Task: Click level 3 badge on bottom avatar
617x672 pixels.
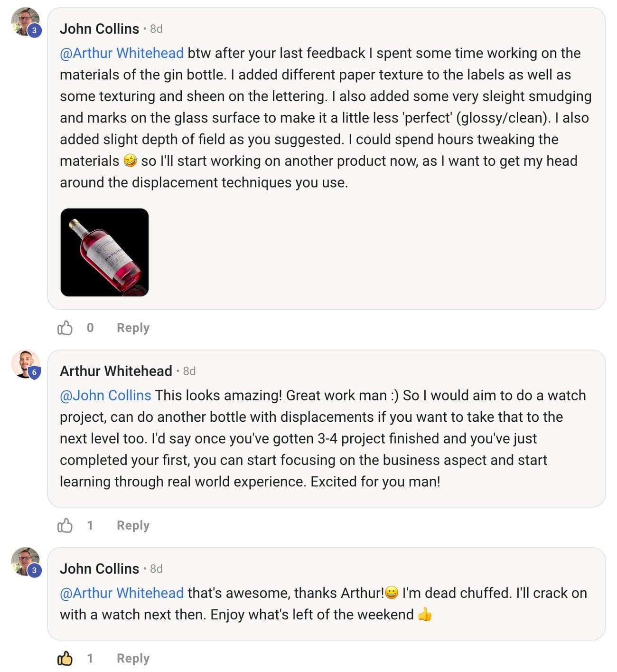Action: 34,570
